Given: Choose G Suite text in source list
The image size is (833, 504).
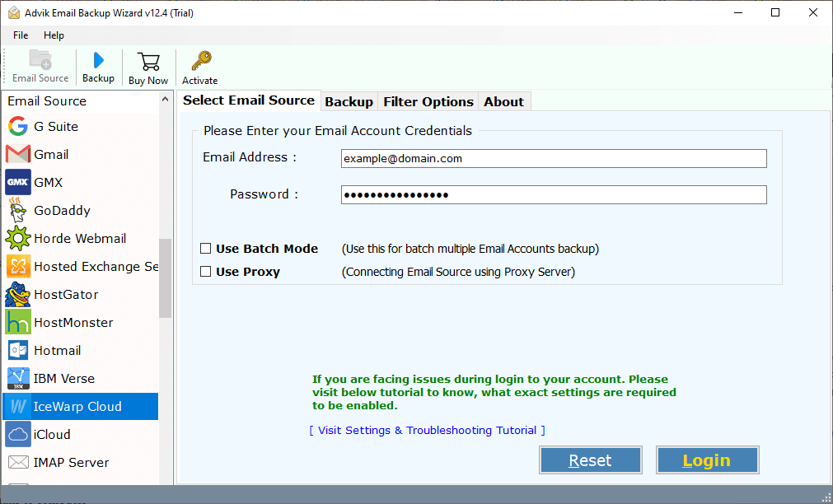Looking at the screenshot, I should [x=56, y=126].
